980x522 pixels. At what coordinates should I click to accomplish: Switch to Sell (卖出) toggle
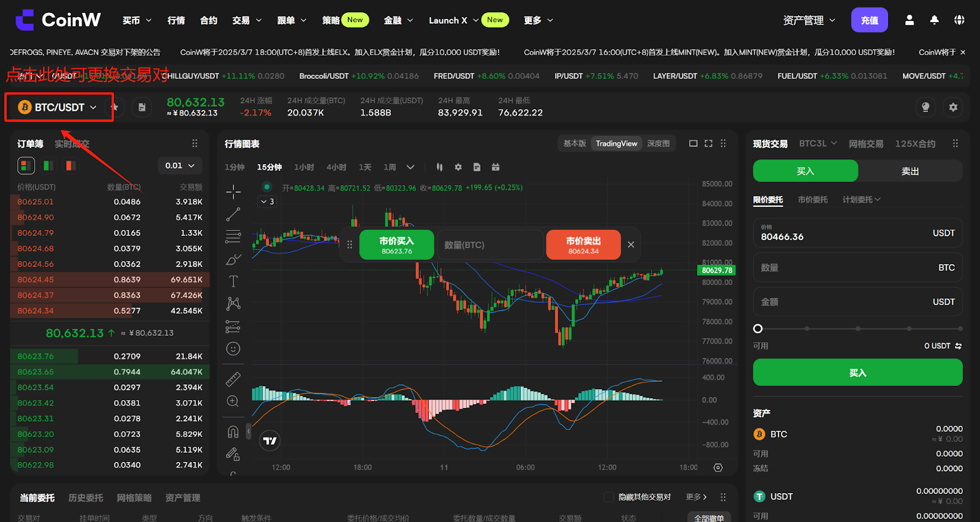click(910, 171)
